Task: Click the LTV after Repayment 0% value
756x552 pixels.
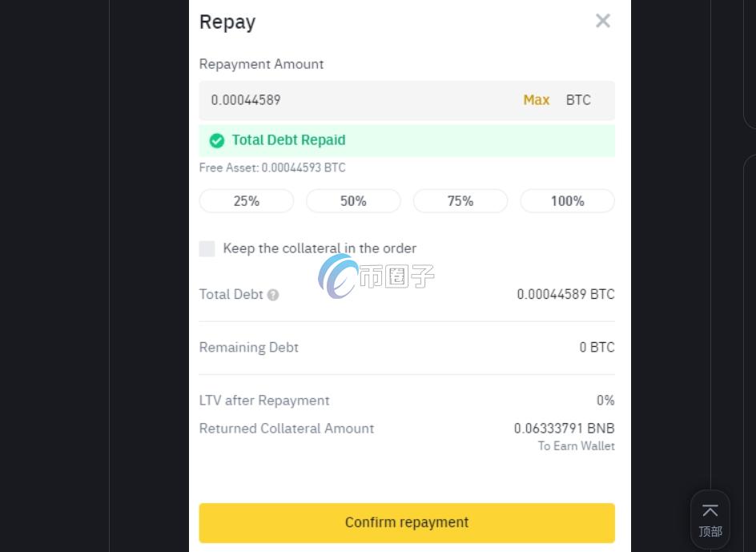Action: [605, 400]
